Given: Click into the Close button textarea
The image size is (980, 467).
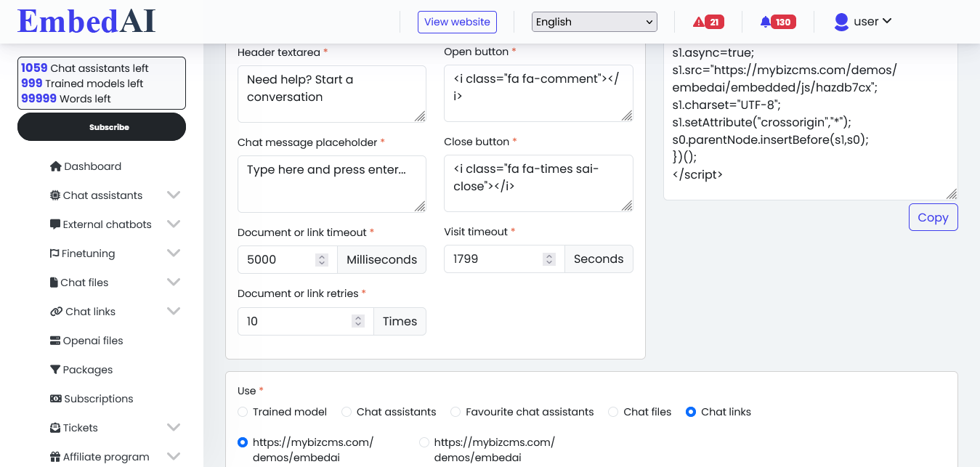Looking at the screenshot, I should pos(538,183).
